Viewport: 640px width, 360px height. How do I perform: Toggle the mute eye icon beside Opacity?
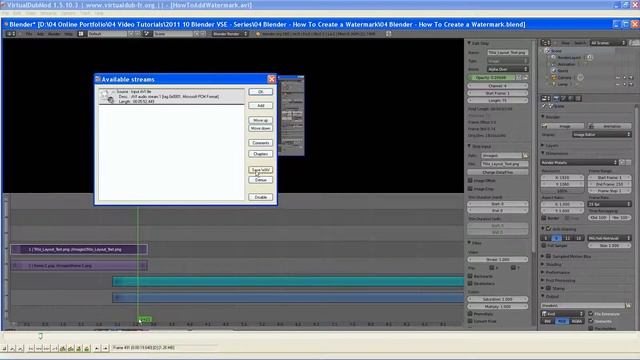(519, 78)
